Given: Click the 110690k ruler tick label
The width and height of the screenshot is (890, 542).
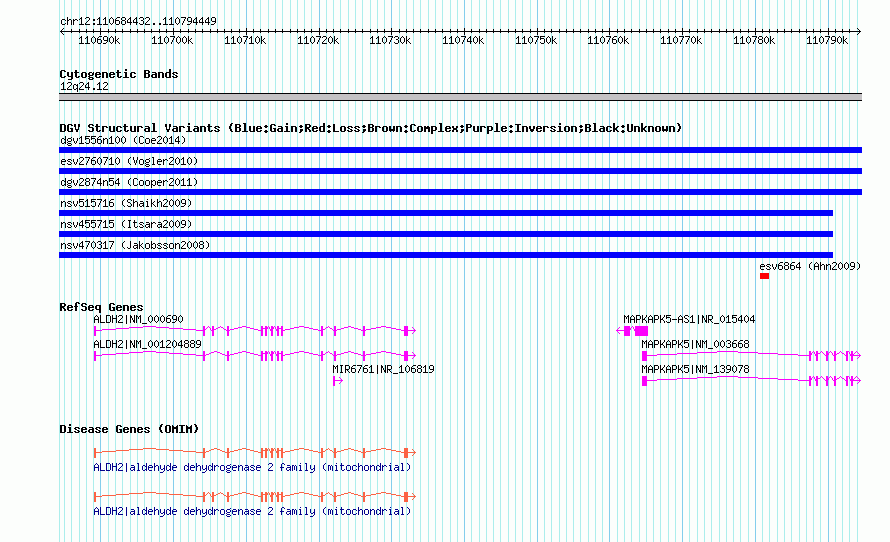Looking at the screenshot, I should 99,41.
